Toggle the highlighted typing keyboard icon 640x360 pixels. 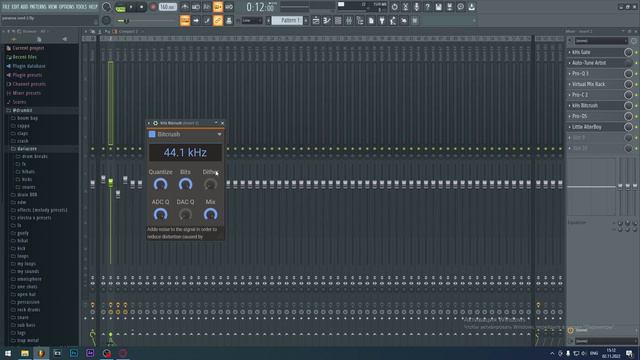[x=185, y=20]
